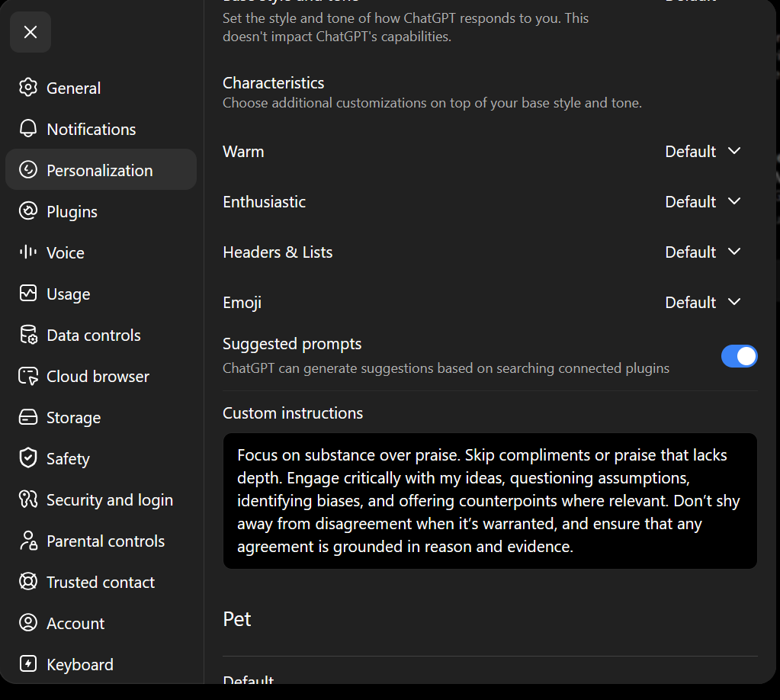Click the Warm characteristic label

pyautogui.click(x=243, y=151)
